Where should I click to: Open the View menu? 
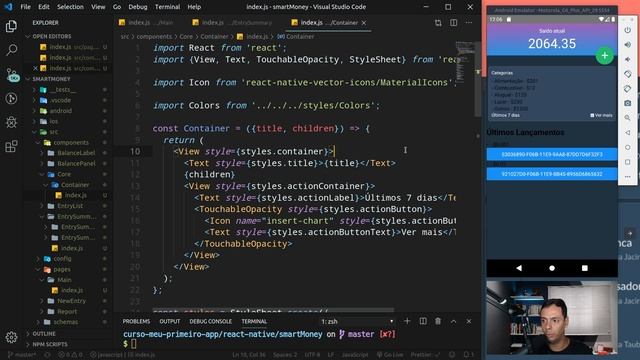[98, 7]
